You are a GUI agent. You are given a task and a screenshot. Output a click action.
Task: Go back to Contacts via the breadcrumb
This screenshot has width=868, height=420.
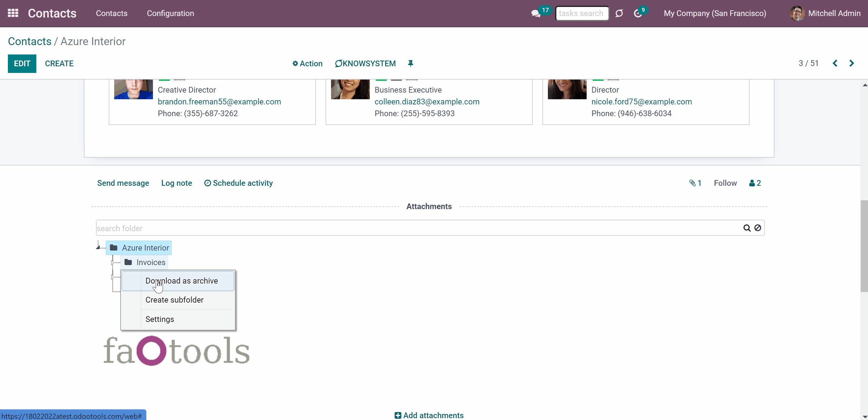[x=30, y=41]
